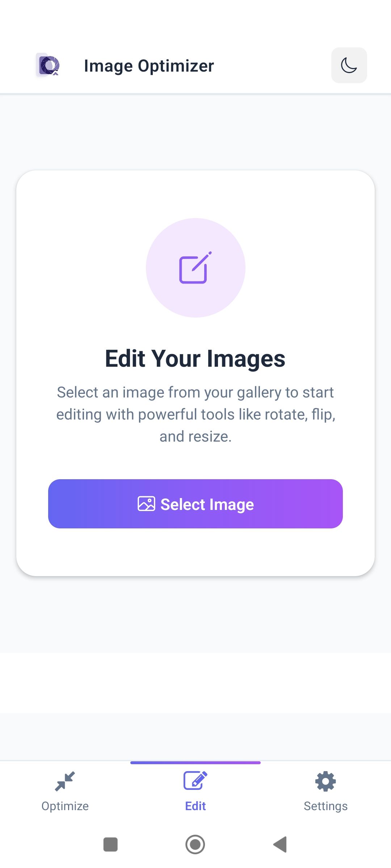Click the purple active tab indicator bar

pyautogui.click(x=195, y=763)
